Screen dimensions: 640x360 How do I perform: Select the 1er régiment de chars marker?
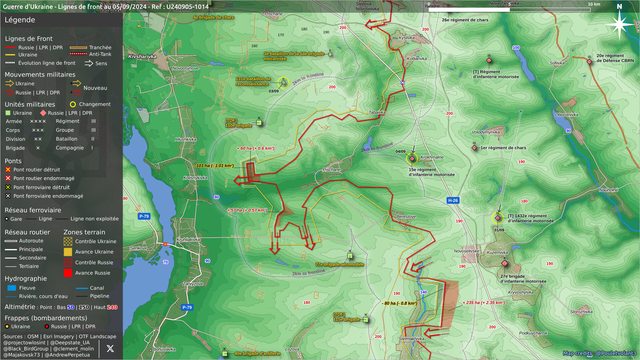coord(475,148)
